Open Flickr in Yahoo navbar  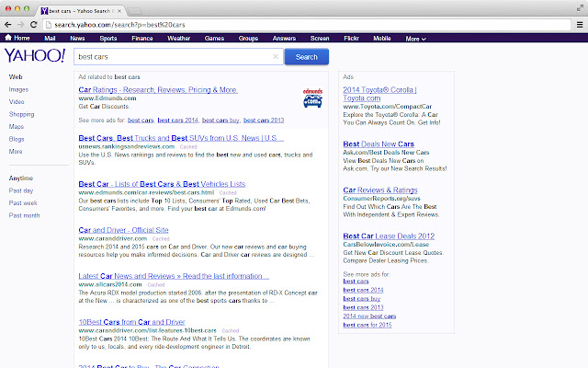tap(351, 39)
